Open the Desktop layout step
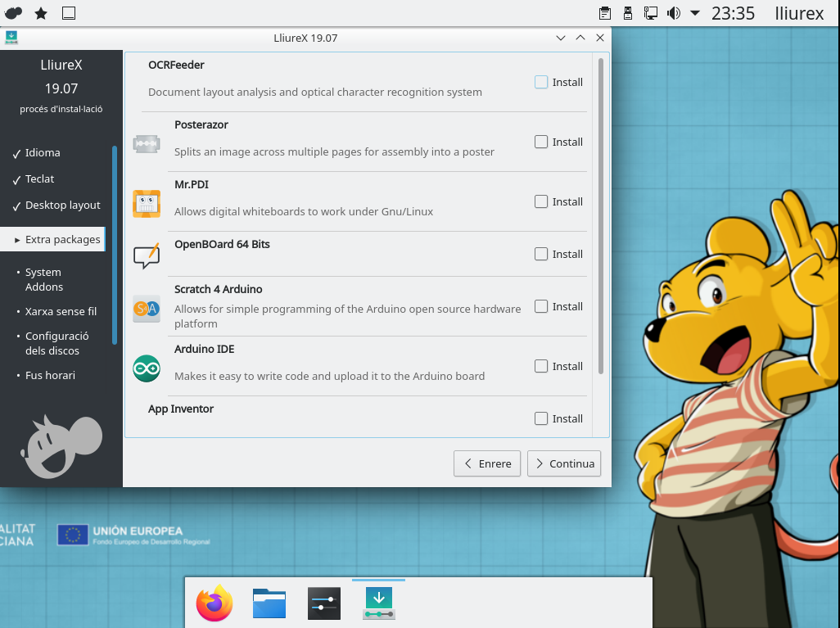Viewport: 840px width, 628px height. click(63, 206)
